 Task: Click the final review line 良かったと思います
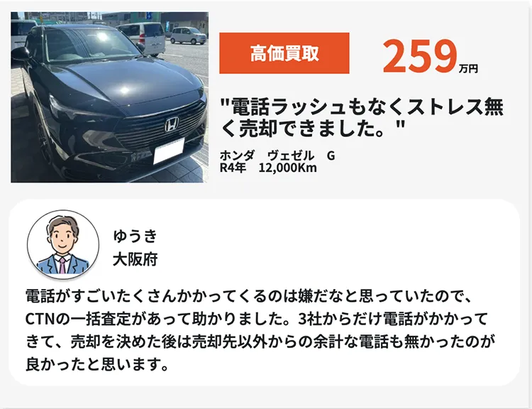pyautogui.click(x=97, y=364)
